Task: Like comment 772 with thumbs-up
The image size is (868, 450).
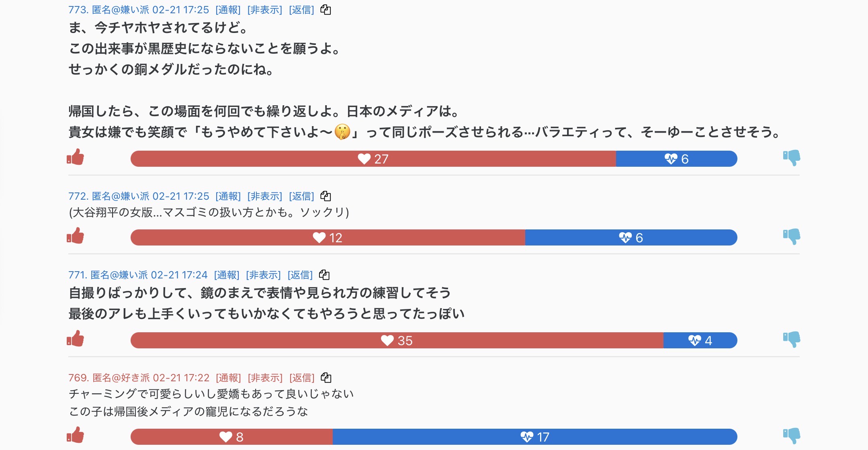Action: pos(76,236)
